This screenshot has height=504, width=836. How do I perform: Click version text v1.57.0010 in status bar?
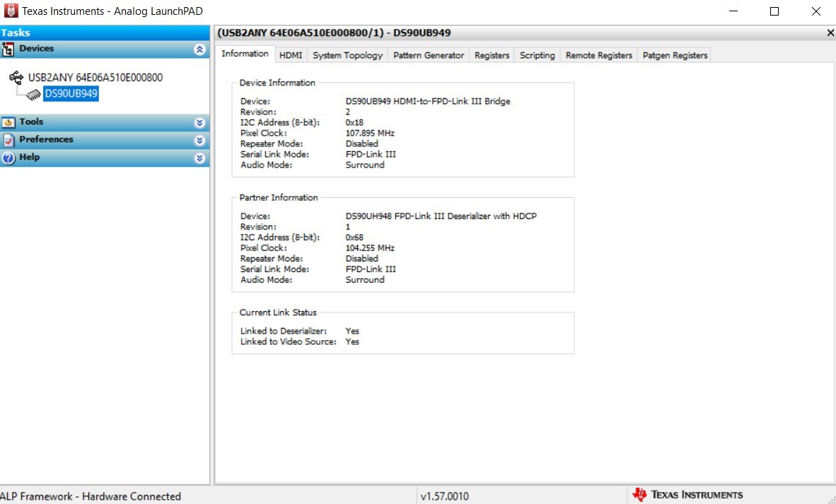(x=445, y=496)
